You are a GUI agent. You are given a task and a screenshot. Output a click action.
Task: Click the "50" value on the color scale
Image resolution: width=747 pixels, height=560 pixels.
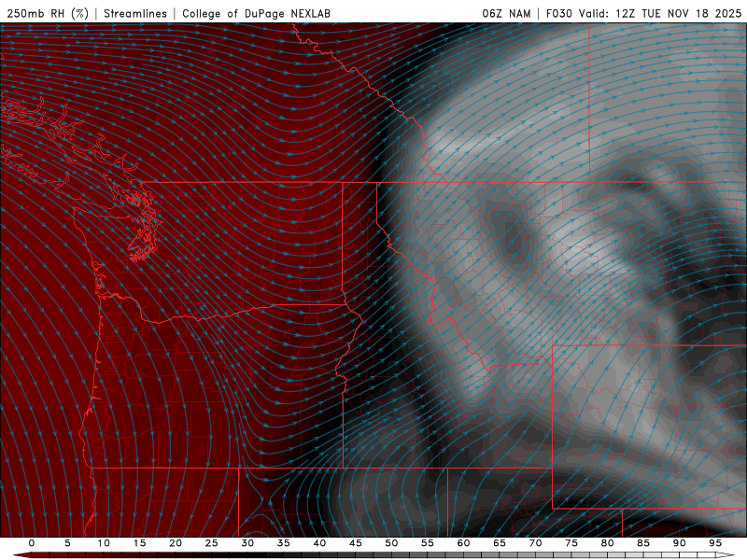tap(391, 543)
